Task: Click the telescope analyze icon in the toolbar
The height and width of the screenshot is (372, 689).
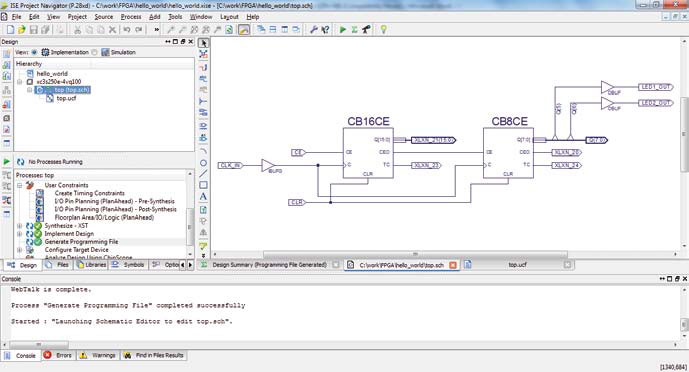Action: click(x=366, y=29)
